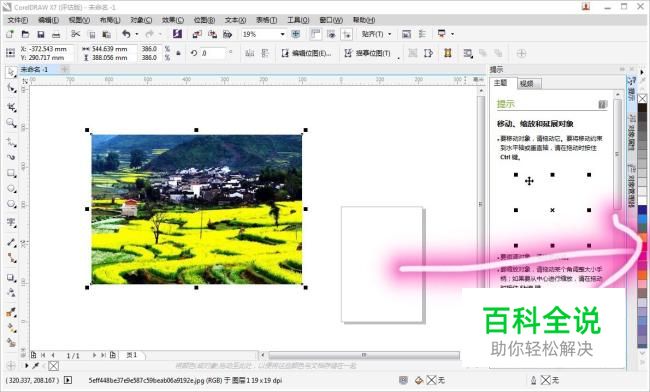650x392 pixels.
Task: Expand the Snap To dropdown
Action: [x=376, y=34]
